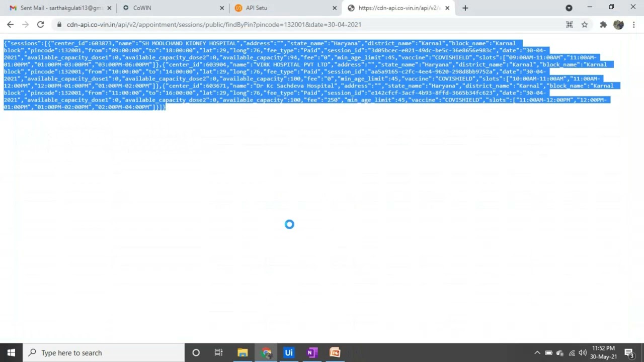This screenshot has height=362, width=644.
Task: Reload the current page
Action: 41,24
